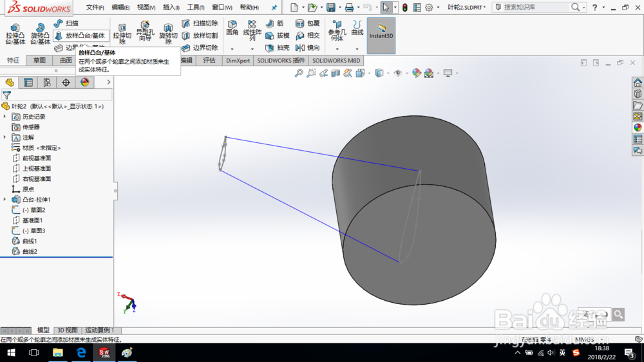Click the feature tree filter field
Screen dimensions: 644x362
pos(57,95)
